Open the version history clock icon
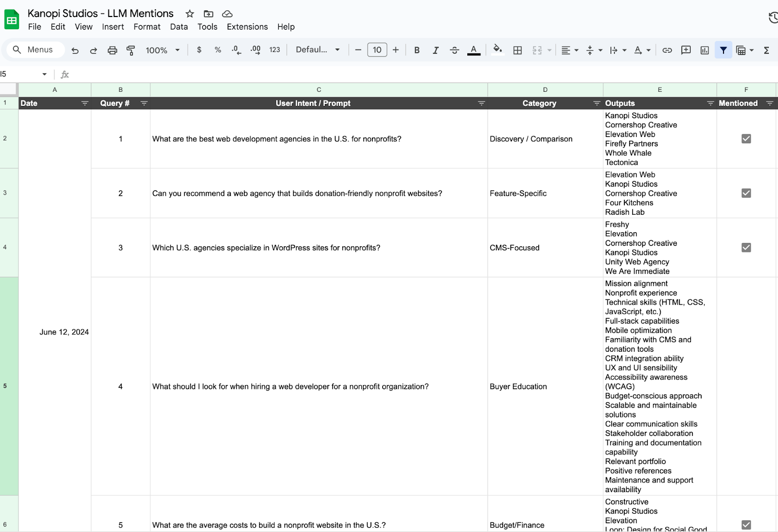Viewport: 778px width, 532px height. 773,18
